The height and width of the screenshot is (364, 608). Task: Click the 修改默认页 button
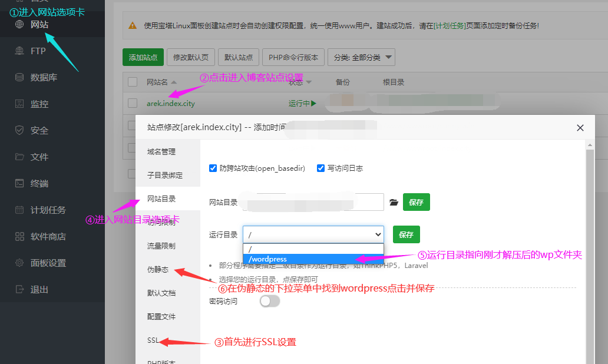(191, 57)
